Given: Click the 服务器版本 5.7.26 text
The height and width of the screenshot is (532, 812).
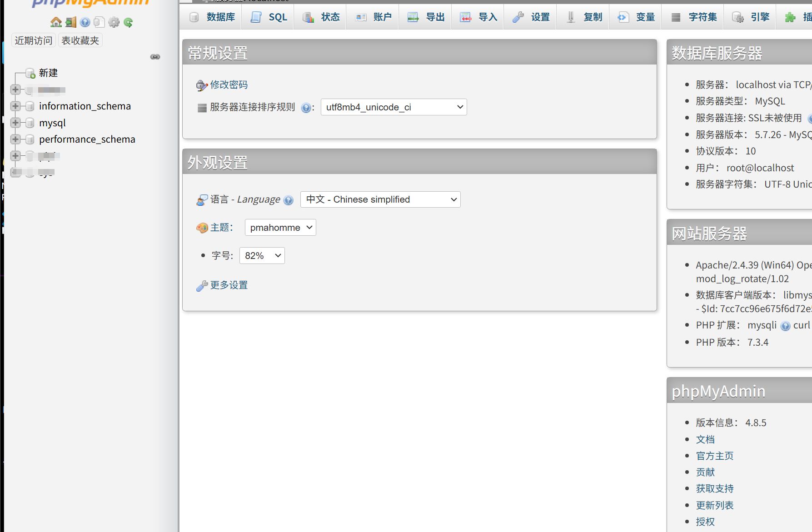Looking at the screenshot, I should [753, 134].
